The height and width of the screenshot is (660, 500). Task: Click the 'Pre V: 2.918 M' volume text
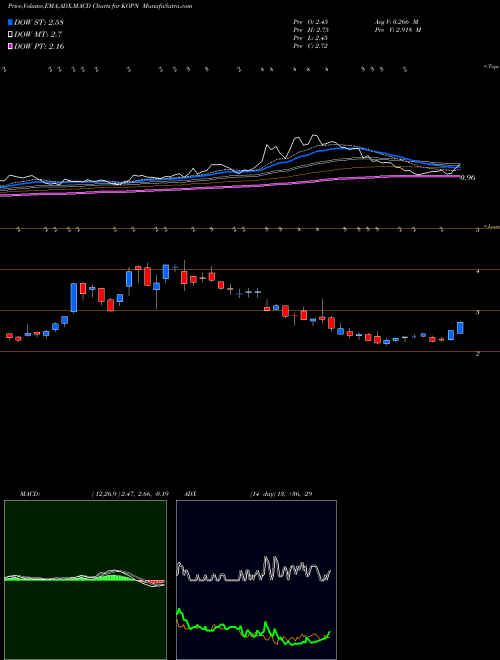tap(398, 30)
